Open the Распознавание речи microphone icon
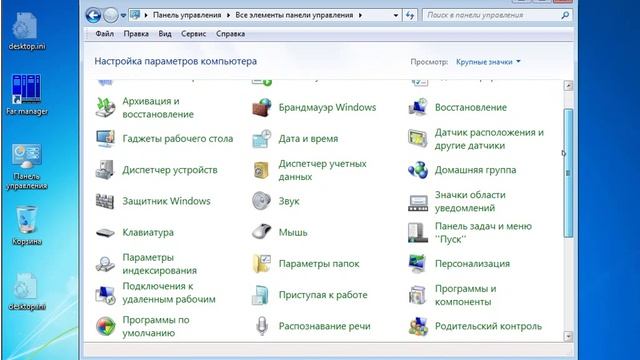The image size is (640, 360). 262,326
